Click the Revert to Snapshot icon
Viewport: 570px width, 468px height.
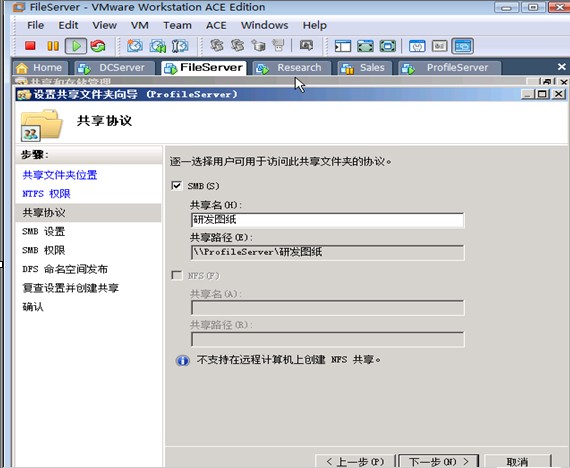(158, 46)
